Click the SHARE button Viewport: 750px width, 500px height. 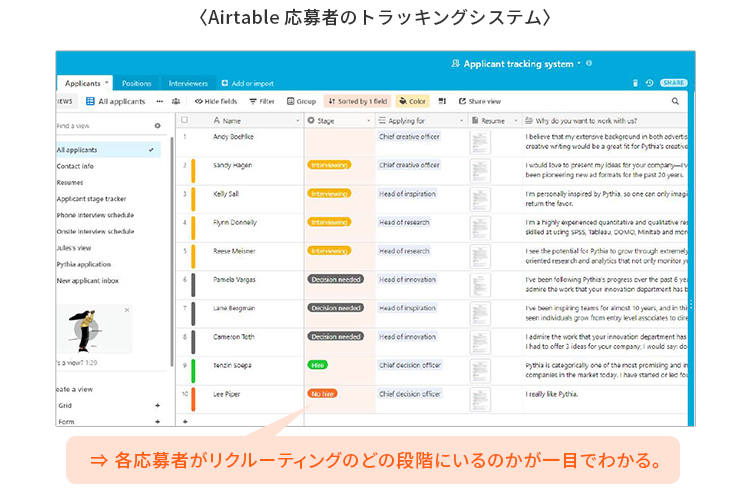[673, 83]
